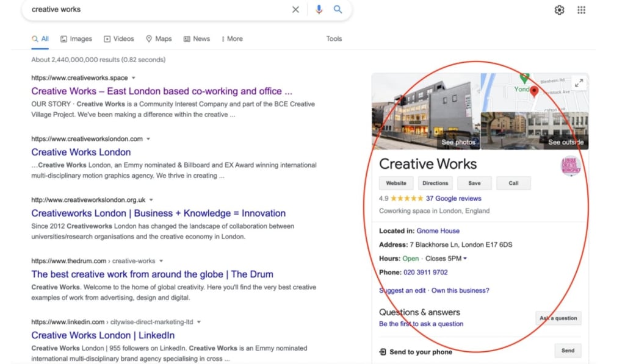The width and height of the screenshot is (625, 364).
Task: Open Creative Works London LinkedIn result
Action: click(103, 335)
